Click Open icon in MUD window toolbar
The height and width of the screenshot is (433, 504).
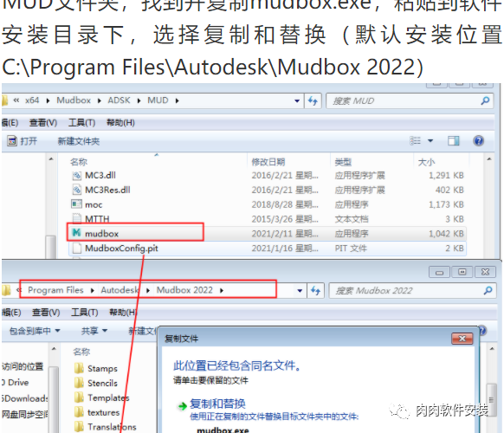point(12,141)
